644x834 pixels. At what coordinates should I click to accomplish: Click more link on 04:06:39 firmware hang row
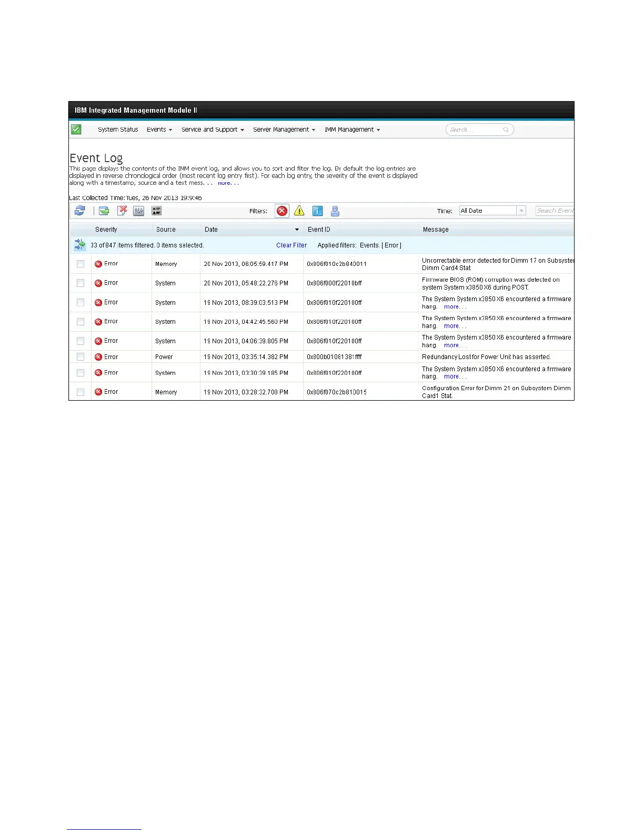click(455, 345)
